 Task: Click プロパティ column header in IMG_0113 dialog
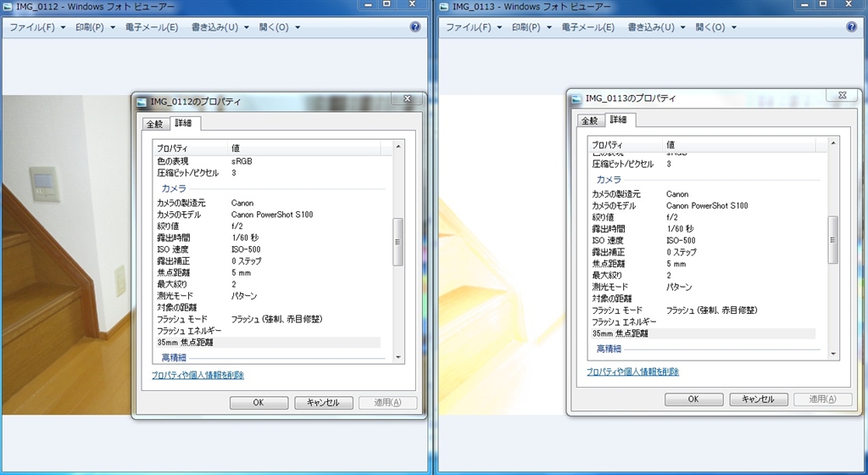pyautogui.click(x=626, y=144)
